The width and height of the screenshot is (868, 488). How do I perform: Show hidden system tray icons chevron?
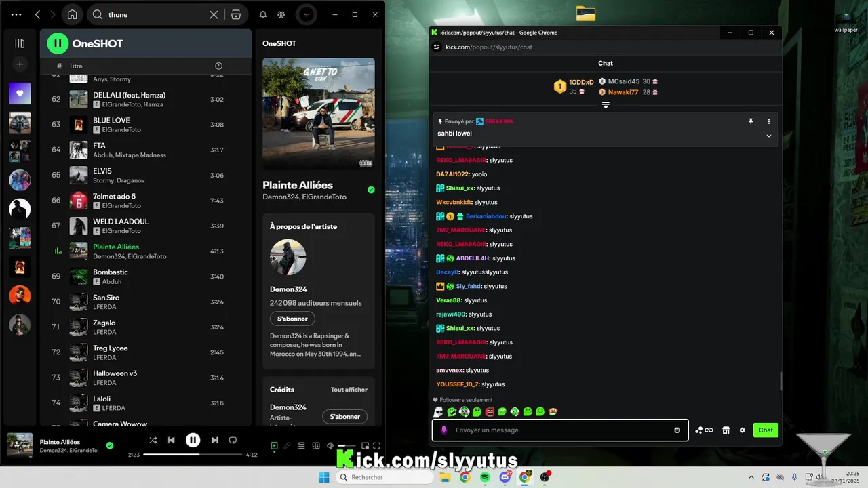click(x=751, y=477)
